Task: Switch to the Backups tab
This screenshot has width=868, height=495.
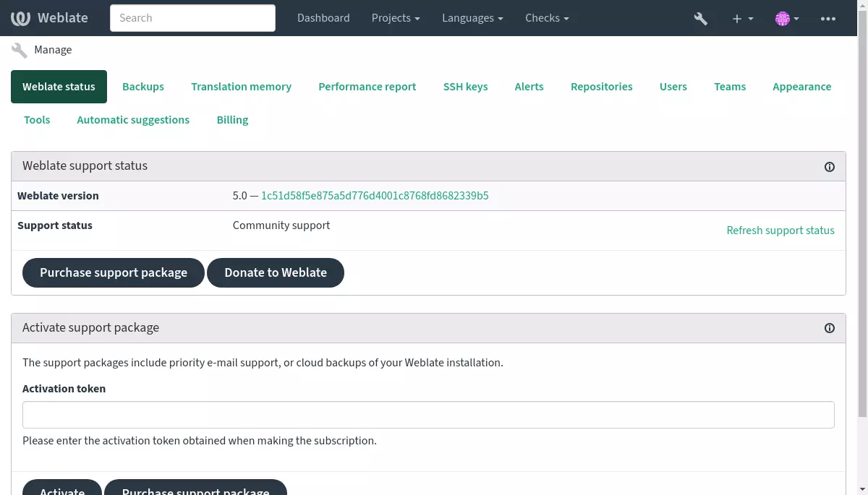Action: [x=143, y=87]
